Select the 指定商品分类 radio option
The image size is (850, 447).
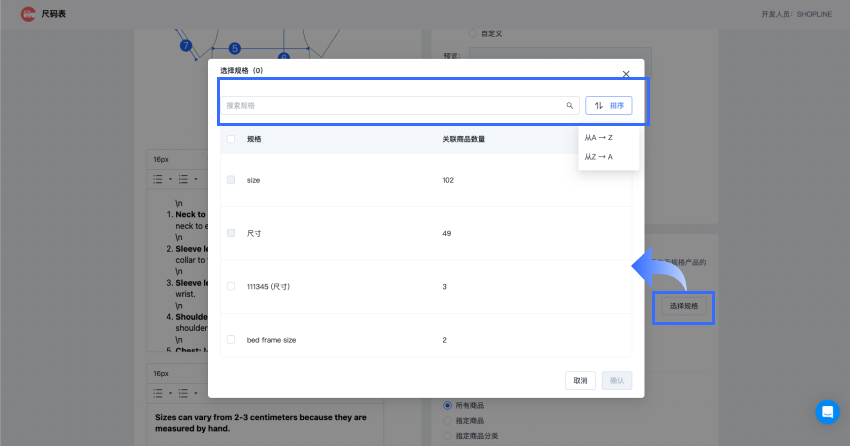(x=447, y=436)
